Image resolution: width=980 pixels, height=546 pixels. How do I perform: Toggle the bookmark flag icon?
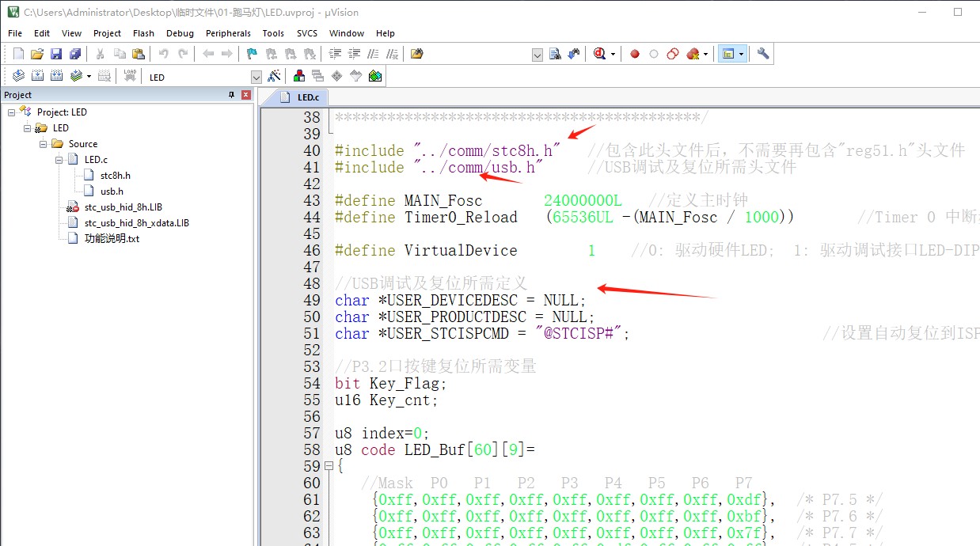(252, 54)
